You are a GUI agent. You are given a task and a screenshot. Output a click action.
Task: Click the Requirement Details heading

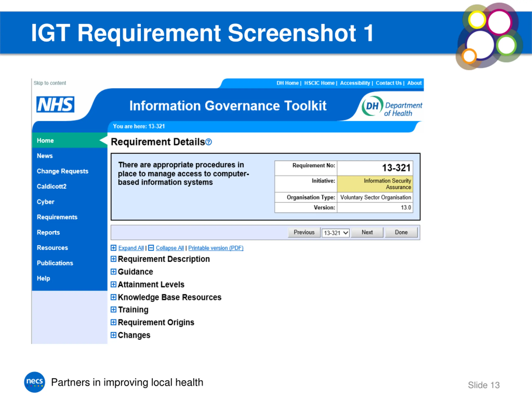coord(158,142)
